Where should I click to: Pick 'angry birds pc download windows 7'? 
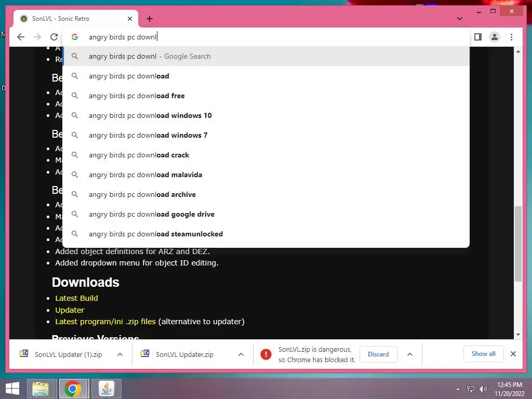(x=267, y=135)
